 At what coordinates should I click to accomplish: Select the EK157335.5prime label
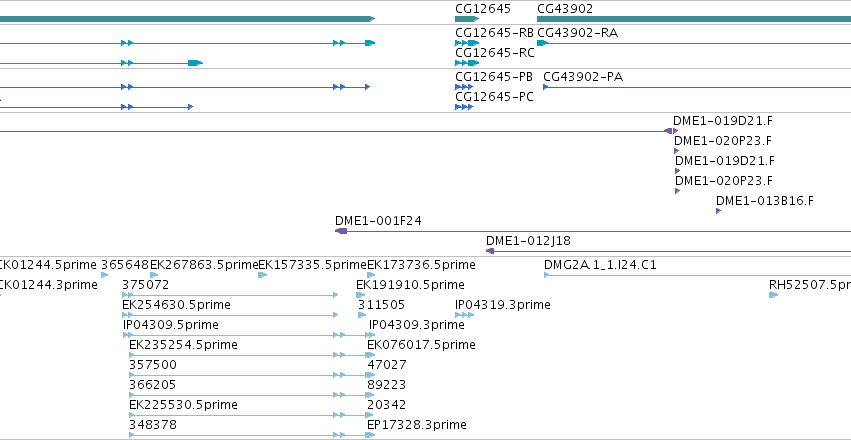pos(313,265)
